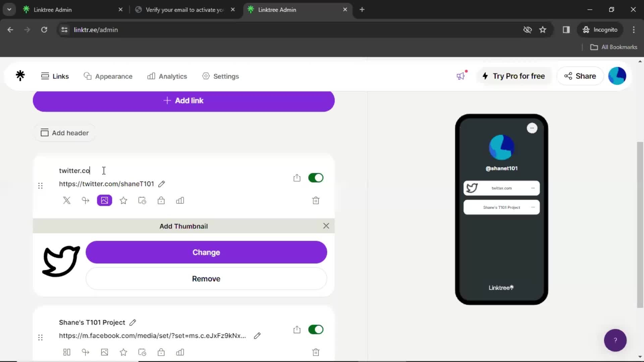Screen dimensions: 644x362
Task: Open redirect icon on twitter link
Action: click(86, 200)
